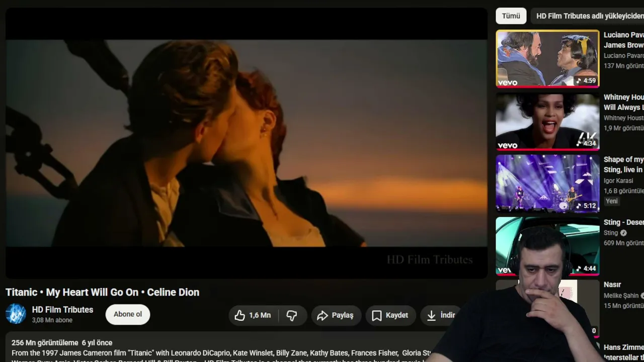
Task: Like the video with 1,6 Mn likes
Action: (x=253, y=315)
